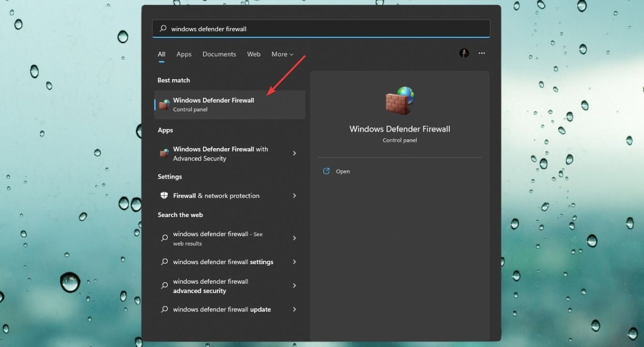Click the large firewall icon in preview pane
This screenshot has height=347, width=644.
pyautogui.click(x=400, y=100)
